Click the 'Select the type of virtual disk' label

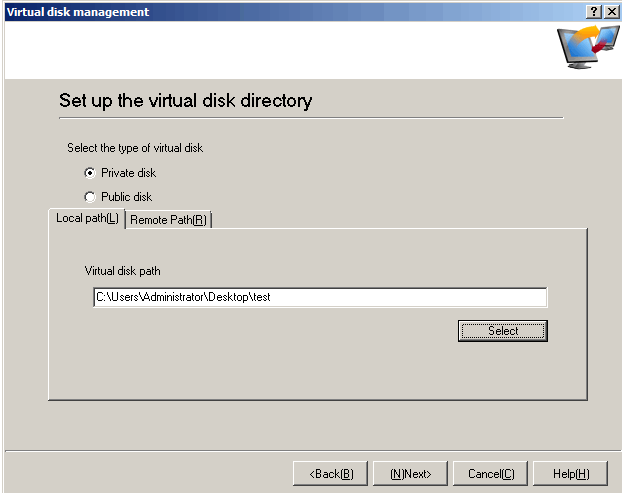134,148
